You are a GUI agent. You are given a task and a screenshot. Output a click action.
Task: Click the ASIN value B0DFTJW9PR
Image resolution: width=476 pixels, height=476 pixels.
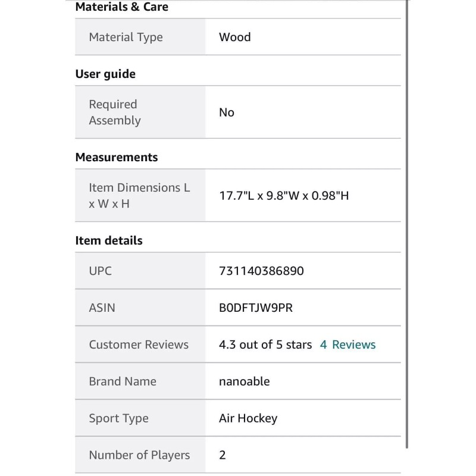point(256,308)
